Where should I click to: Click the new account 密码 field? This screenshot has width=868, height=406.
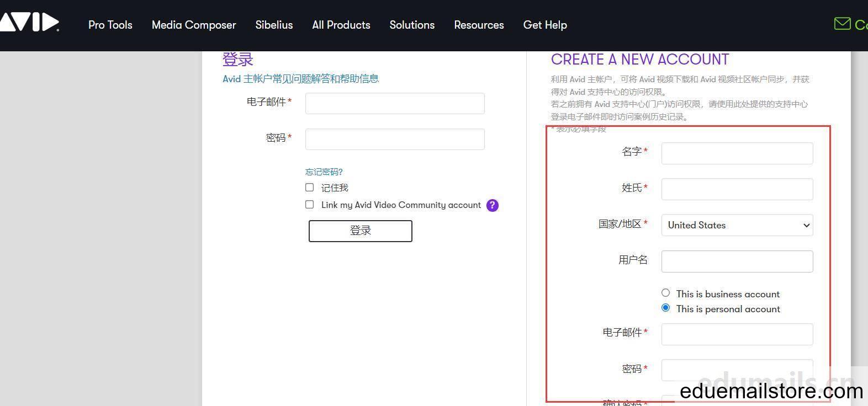click(x=737, y=370)
